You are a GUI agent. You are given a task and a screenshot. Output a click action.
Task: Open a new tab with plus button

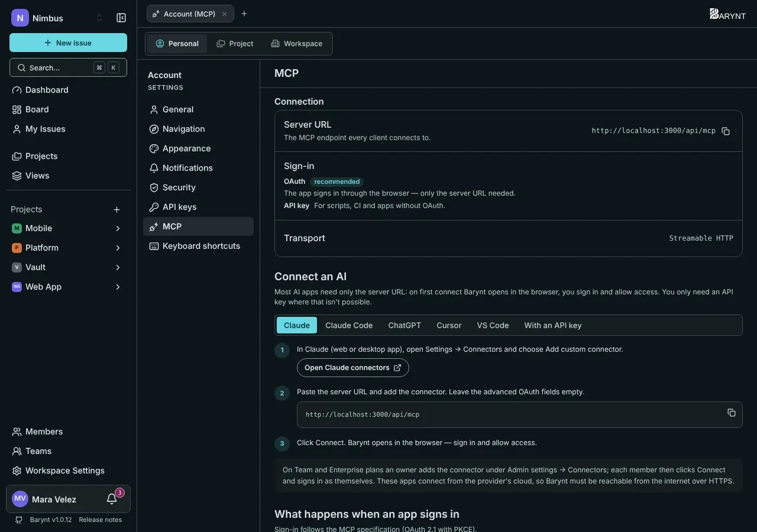(x=244, y=14)
